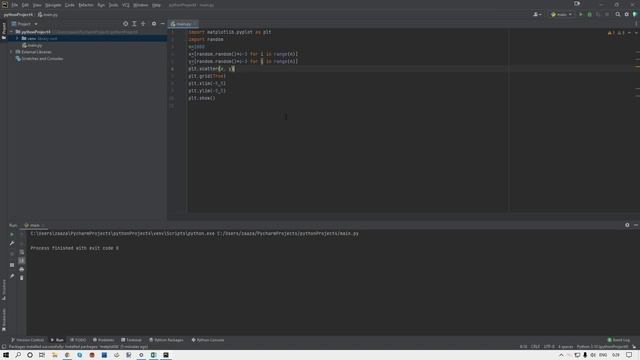Hide the Project tool window
Viewport: 640px width, 360px height.
click(162, 24)
